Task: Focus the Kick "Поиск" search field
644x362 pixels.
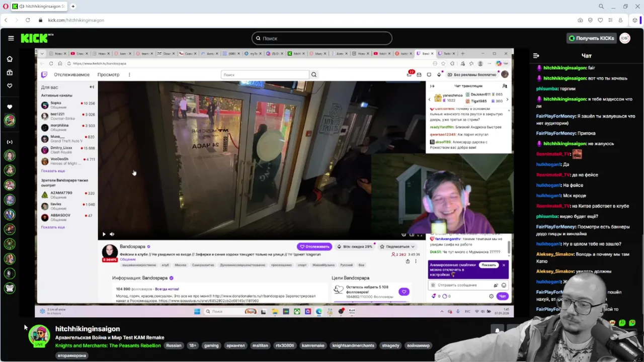Action: [322, 38]
